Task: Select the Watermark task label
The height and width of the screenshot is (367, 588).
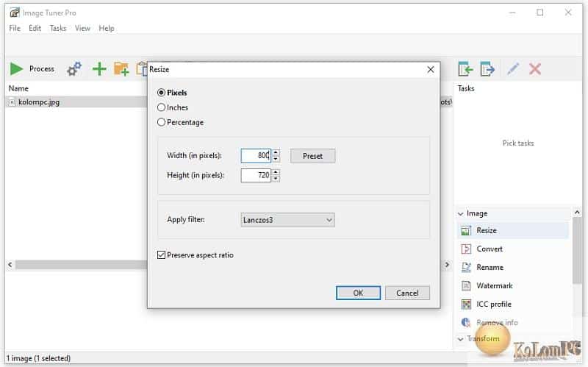Action: tap(494, 285)
